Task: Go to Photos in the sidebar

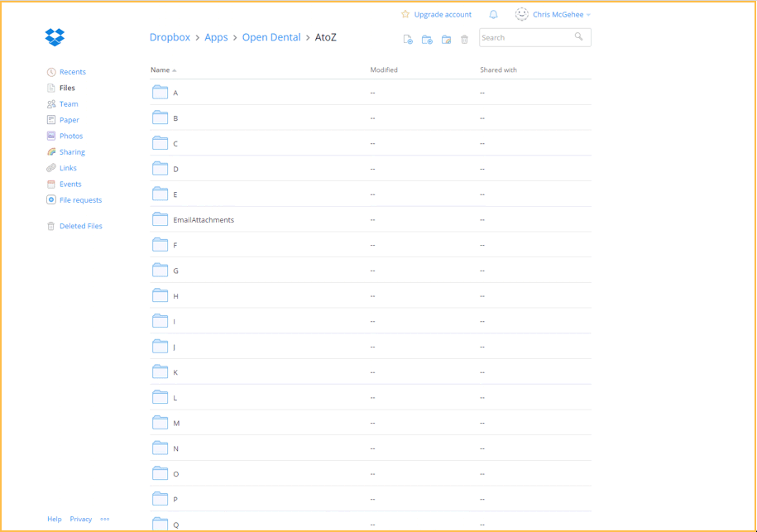Action: [70, 136]
